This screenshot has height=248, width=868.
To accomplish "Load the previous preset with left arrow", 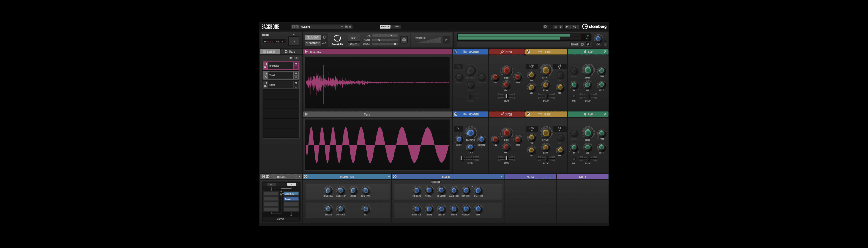I will coord(294,27).
